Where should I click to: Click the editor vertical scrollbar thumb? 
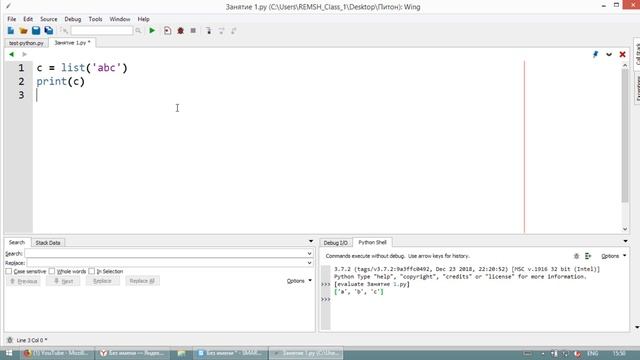point(625,135)
